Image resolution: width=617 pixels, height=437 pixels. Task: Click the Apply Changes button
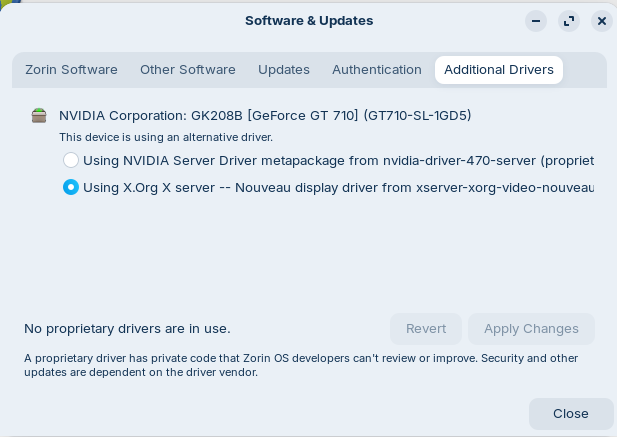[531, 329]
